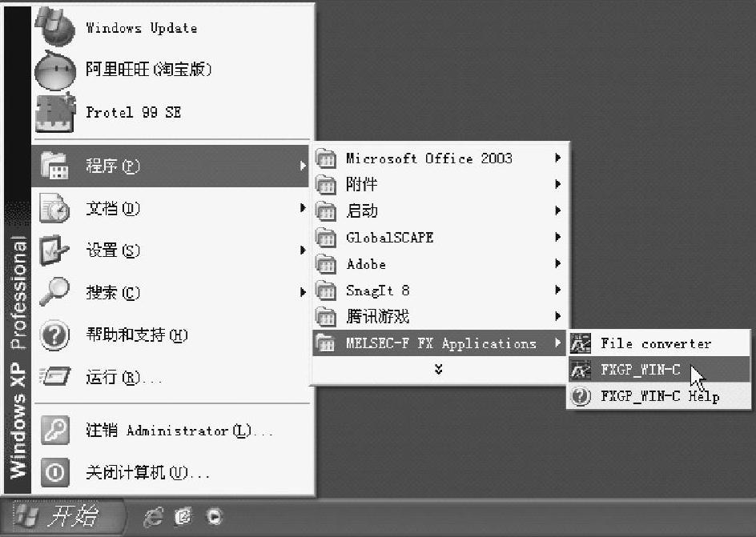The height and width of the screenshot is (537, 756).
Task: Click the media player quick launch icon
Action: 214,516
